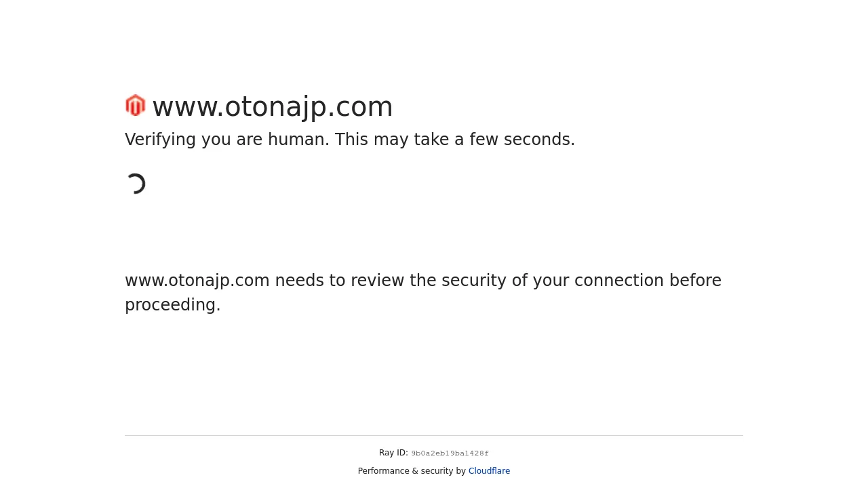Click www.otonajp.com in the body paragraph
The width and height of the screenshot is (868, 488).
197,281
